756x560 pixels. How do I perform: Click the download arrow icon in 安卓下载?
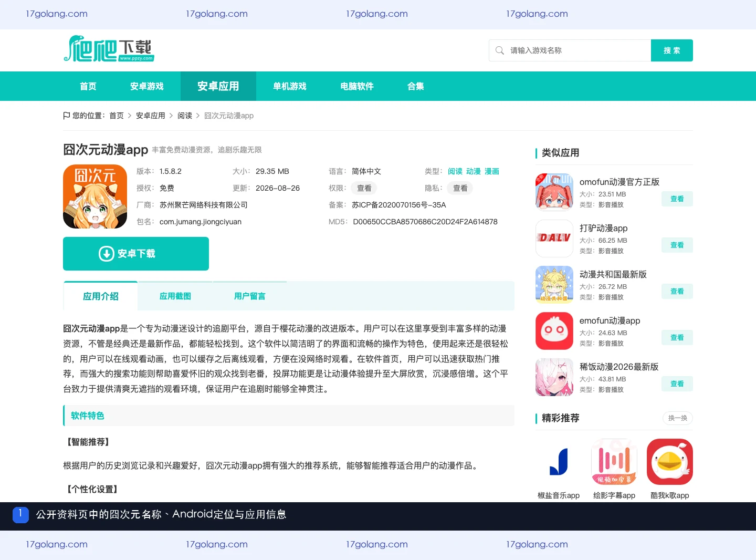click(107, 254)
